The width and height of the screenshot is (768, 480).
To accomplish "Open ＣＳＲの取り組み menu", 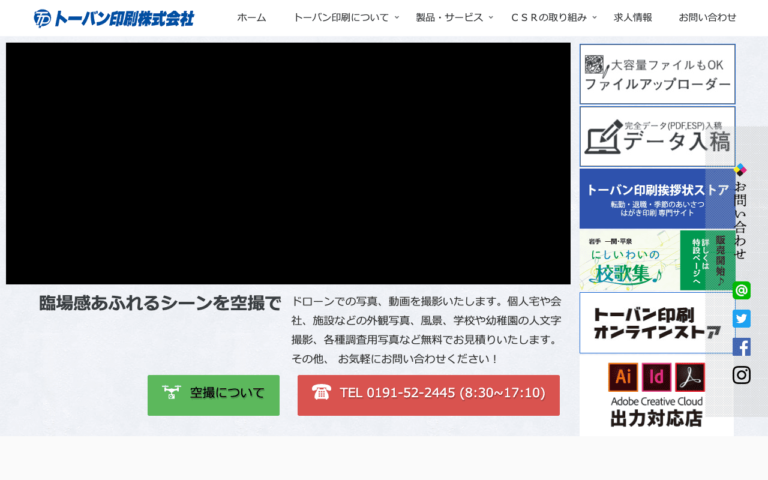I will click(x=549, y=18).
